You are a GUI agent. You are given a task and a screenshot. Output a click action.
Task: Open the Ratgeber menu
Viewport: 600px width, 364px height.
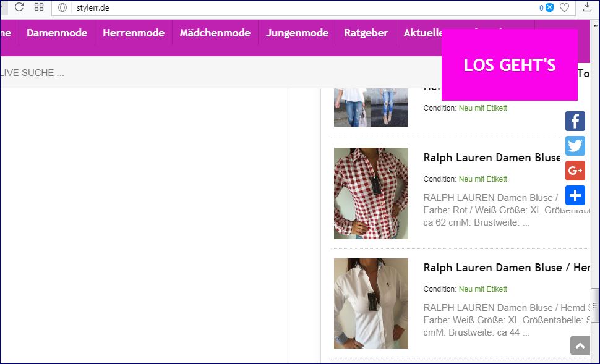tap(366, 33)
